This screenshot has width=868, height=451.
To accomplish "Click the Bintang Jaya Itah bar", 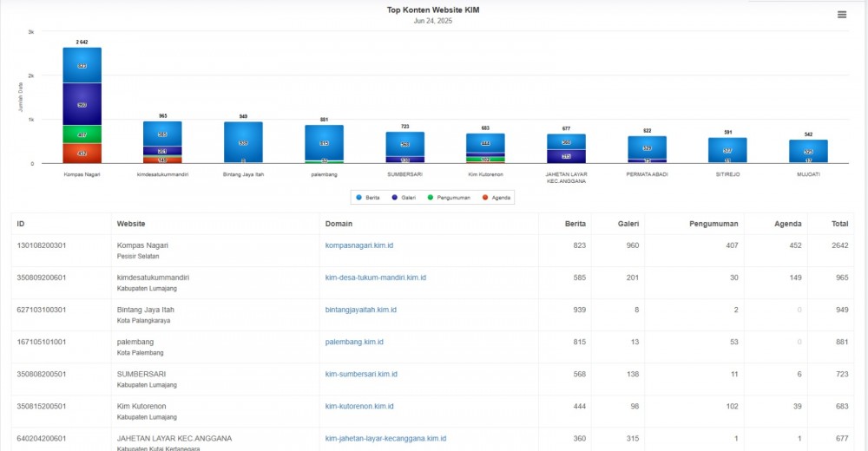I will (x=243, y=142).
